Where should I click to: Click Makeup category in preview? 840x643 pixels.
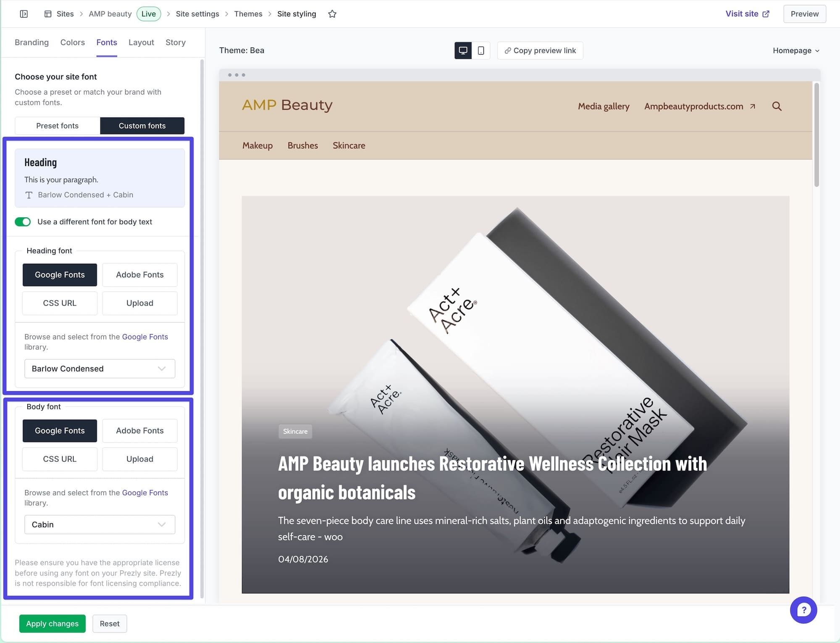(257, 145)
